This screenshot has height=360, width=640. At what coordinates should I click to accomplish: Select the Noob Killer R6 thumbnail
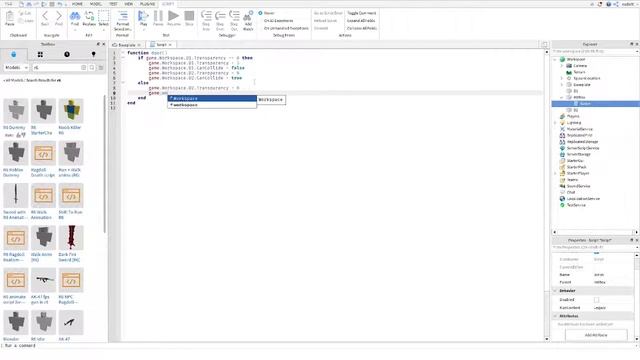[x=71, y=111]
